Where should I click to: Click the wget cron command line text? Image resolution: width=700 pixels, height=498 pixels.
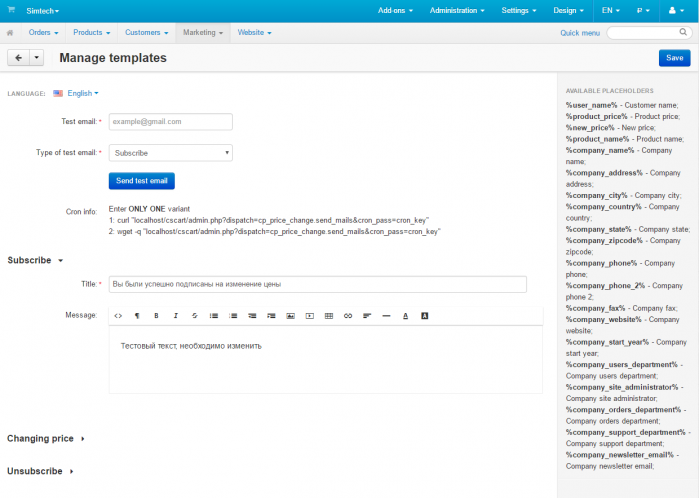point(275,232)
